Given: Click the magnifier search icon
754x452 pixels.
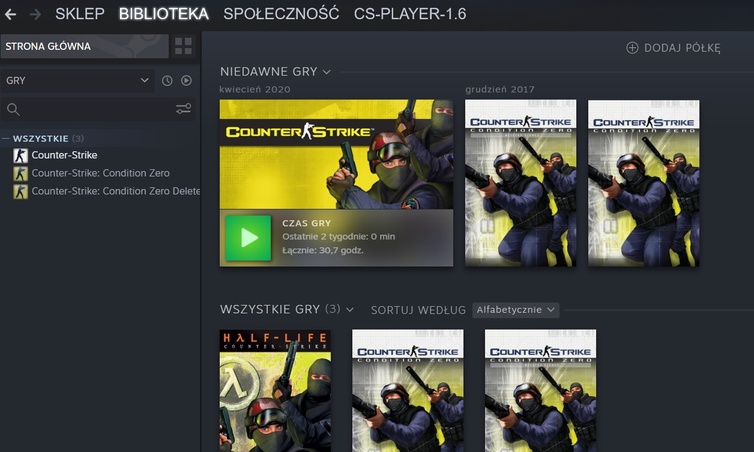Looking at the screenshot, I should 13,109.
